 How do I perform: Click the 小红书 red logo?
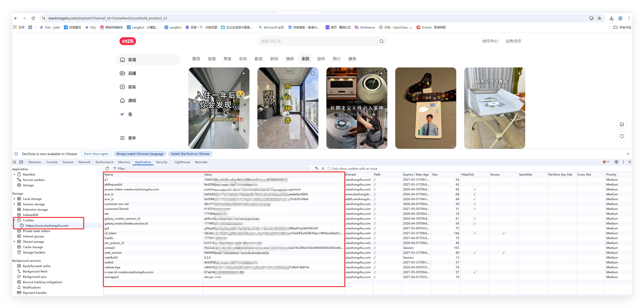coord(128,41)
